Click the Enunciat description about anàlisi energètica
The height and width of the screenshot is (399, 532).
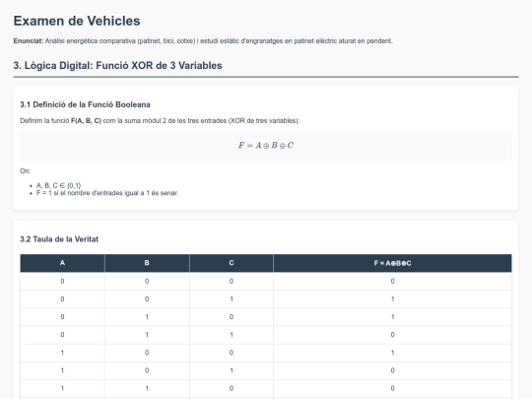tap(219, 41)
